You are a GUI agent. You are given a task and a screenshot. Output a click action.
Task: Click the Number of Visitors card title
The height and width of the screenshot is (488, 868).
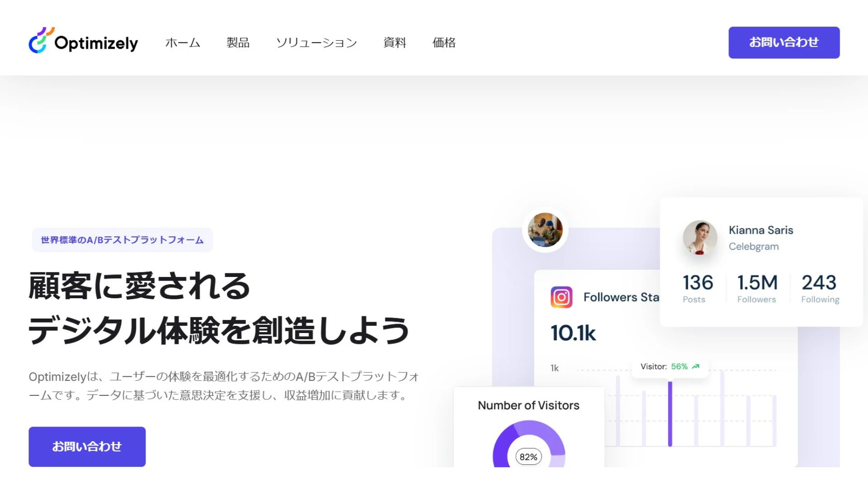(528, 405)
